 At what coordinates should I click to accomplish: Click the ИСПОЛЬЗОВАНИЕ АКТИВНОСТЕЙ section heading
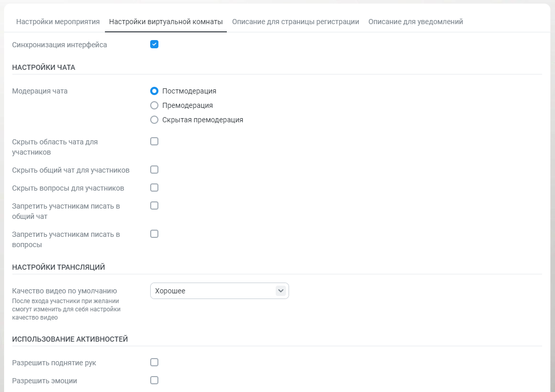(x=70, y=339)
